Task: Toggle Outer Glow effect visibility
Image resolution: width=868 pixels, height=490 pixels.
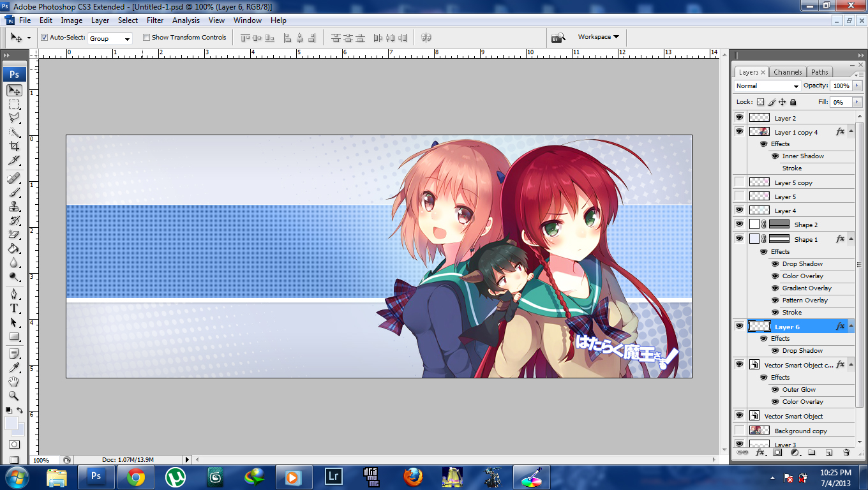Action: pos(775,390)
